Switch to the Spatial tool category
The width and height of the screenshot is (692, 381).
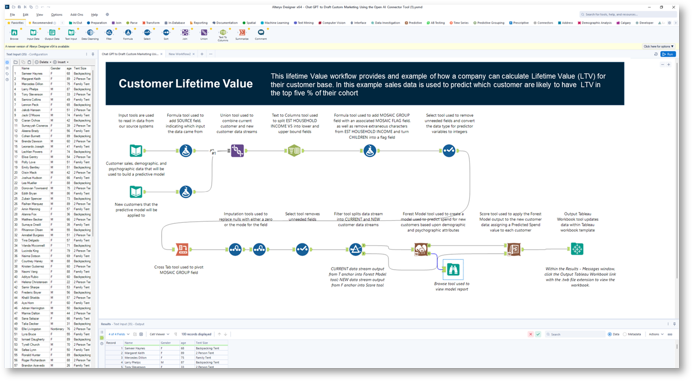pos(249,23)
